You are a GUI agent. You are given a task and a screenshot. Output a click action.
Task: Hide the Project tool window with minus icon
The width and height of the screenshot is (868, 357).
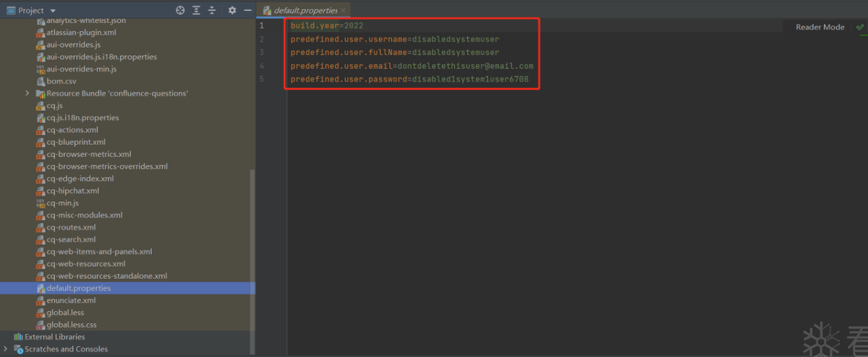(x=248, y=10)
